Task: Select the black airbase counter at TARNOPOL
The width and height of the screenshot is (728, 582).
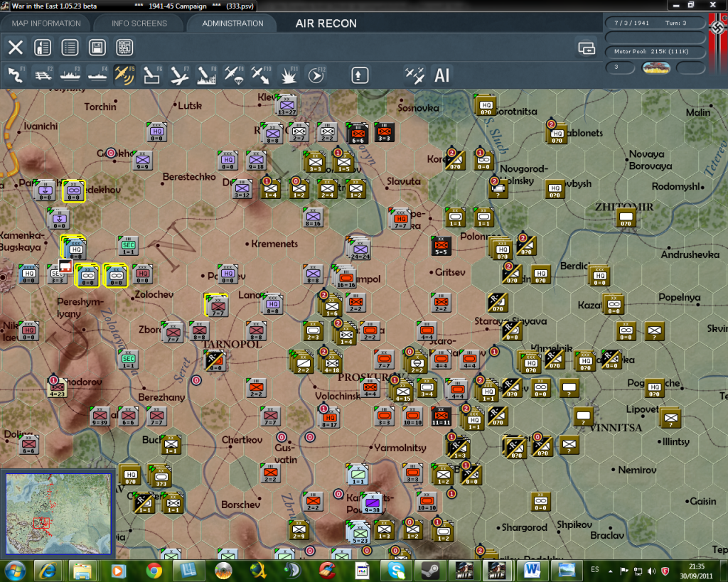Action: [215, 360]
